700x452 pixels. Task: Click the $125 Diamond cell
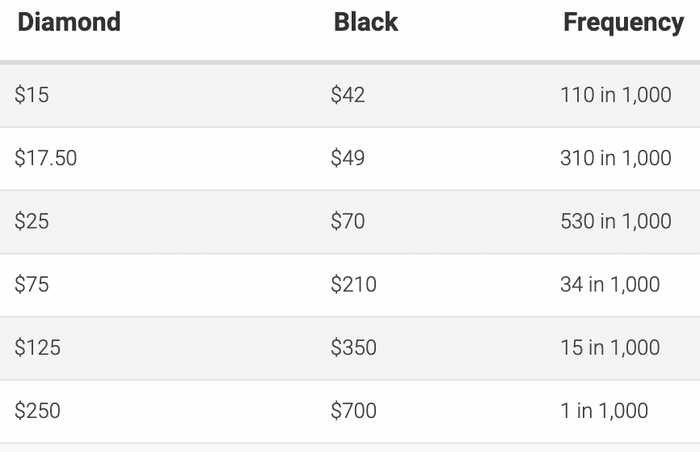click(x=38, y=347)
